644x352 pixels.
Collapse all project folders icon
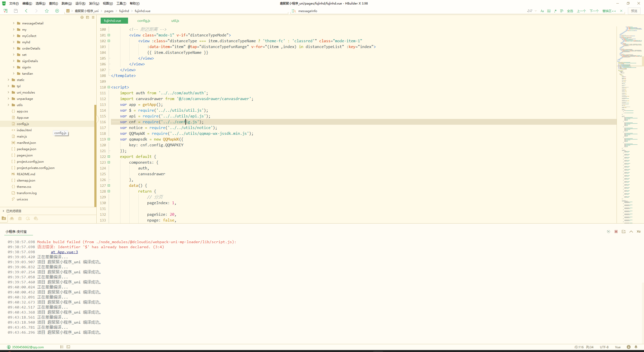pos(88,17)
